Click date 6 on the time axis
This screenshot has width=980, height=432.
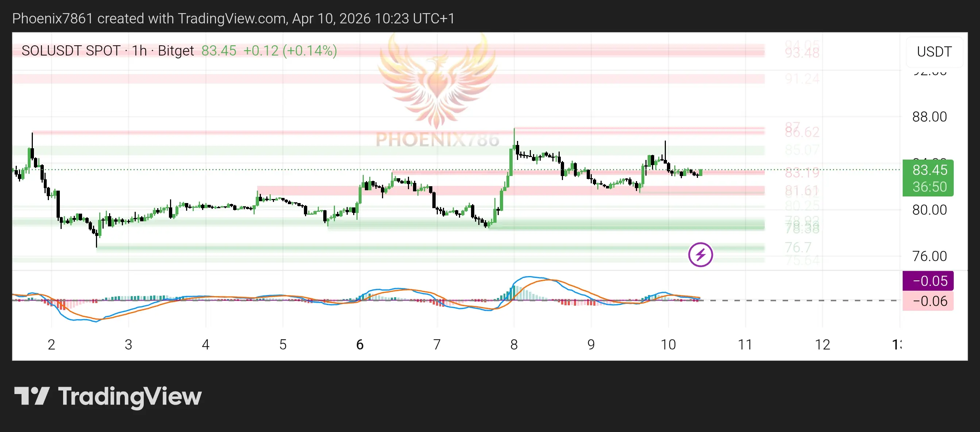click(x=359, y=344)
